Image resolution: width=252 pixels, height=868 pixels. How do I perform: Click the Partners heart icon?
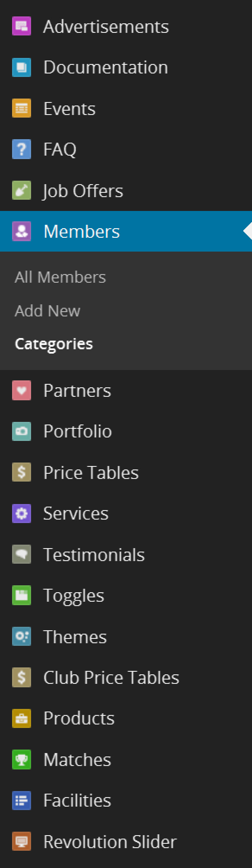tap(22, 390)
